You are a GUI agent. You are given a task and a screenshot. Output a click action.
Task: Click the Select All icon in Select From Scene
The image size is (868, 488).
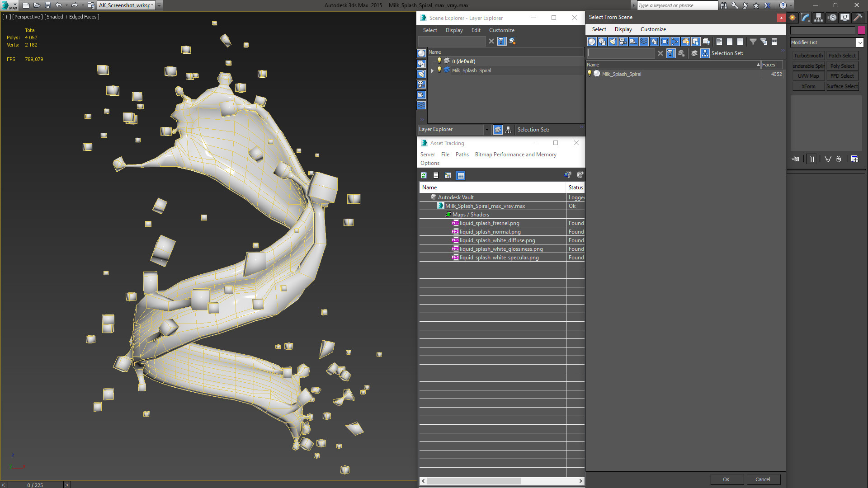(719, 42)
